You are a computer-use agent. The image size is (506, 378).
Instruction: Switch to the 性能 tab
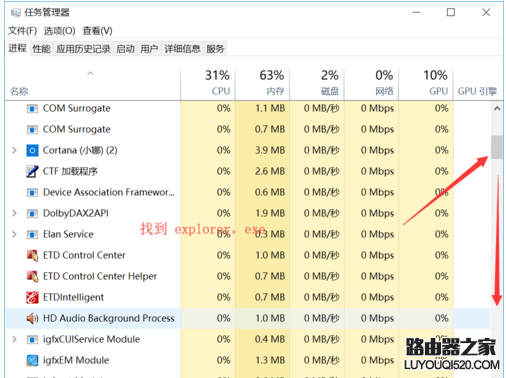click(41, 49)
